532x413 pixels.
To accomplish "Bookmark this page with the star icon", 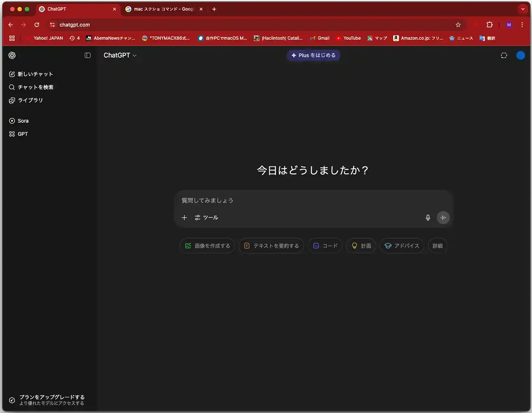I will [x=458, y=25].
